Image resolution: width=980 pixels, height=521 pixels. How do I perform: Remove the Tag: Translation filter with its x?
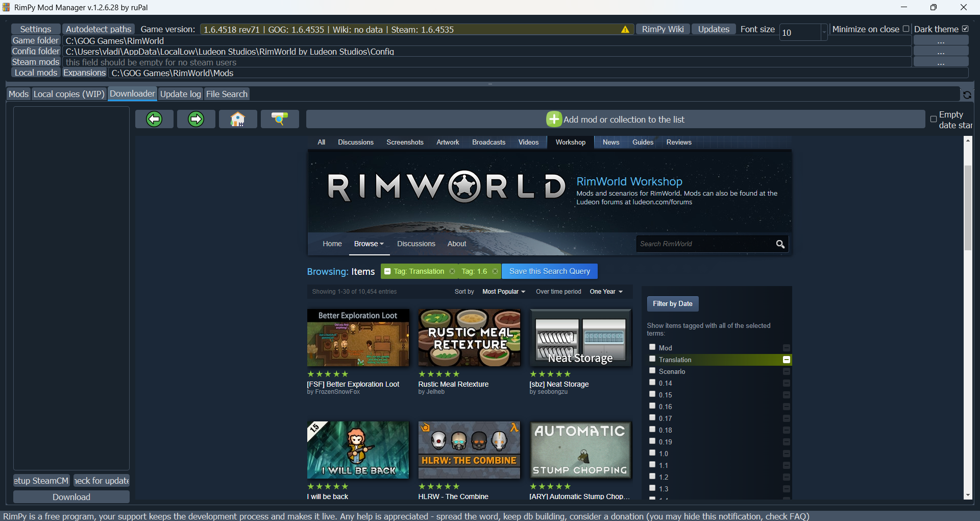(x=452, y=271)
